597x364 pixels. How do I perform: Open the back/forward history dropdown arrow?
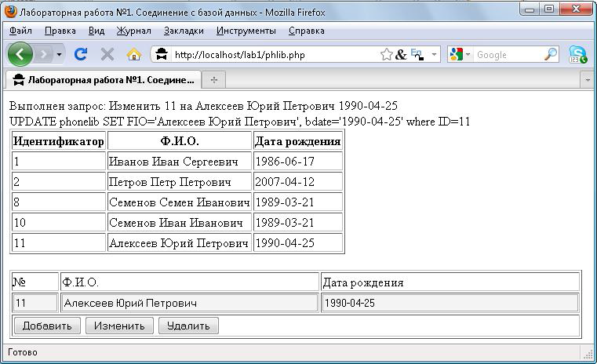click(x=59, y=54)
